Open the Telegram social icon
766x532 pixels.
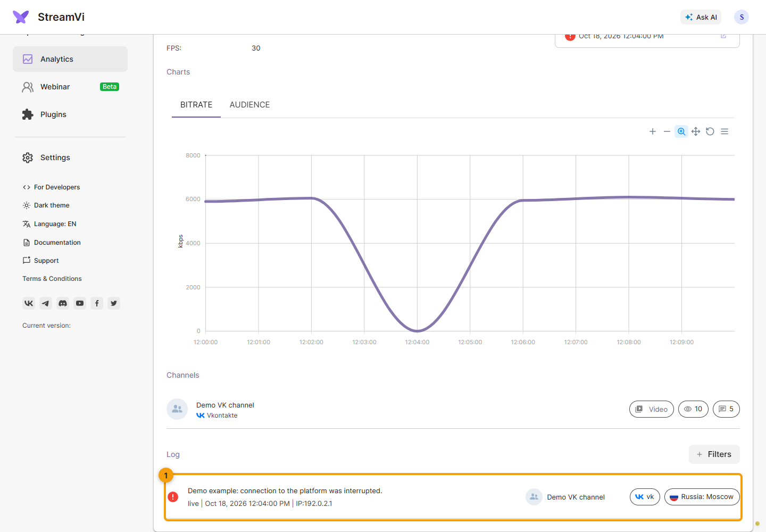[46, 303]
